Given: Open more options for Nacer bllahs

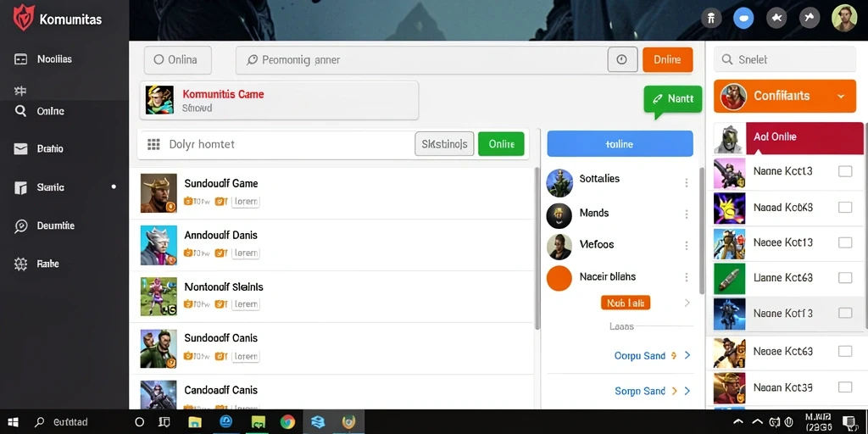Looking at the screenshot, I should click(x=687, y=277).
